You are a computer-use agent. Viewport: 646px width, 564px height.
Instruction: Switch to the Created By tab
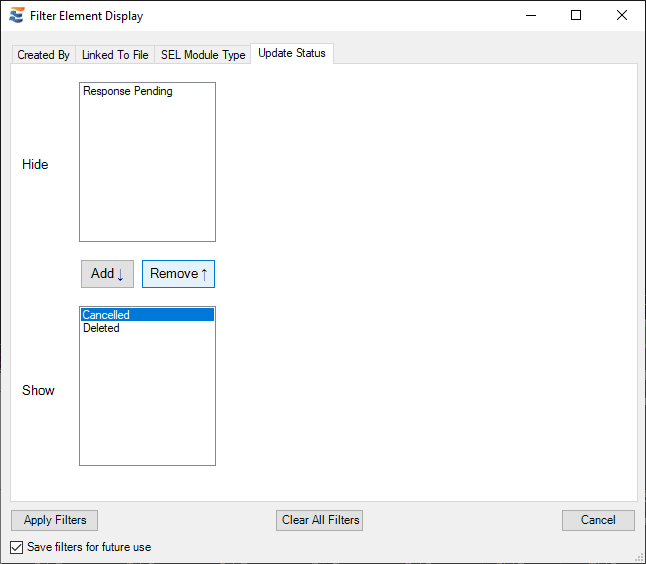click(43, 55)
